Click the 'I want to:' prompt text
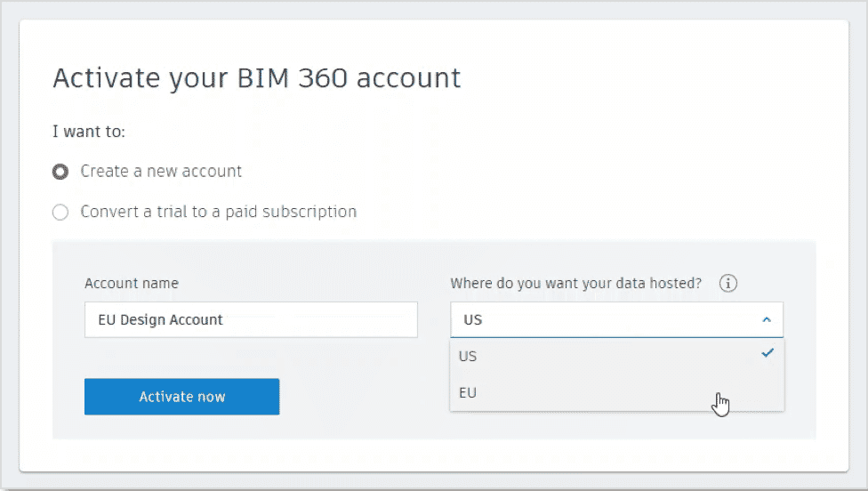Viewport: 868px width, 491px height. pyautogui.click(x=89, y=132)
